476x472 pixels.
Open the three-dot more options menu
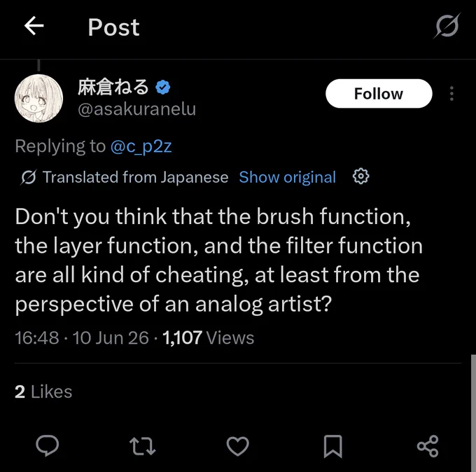click(x=451, y=94)
